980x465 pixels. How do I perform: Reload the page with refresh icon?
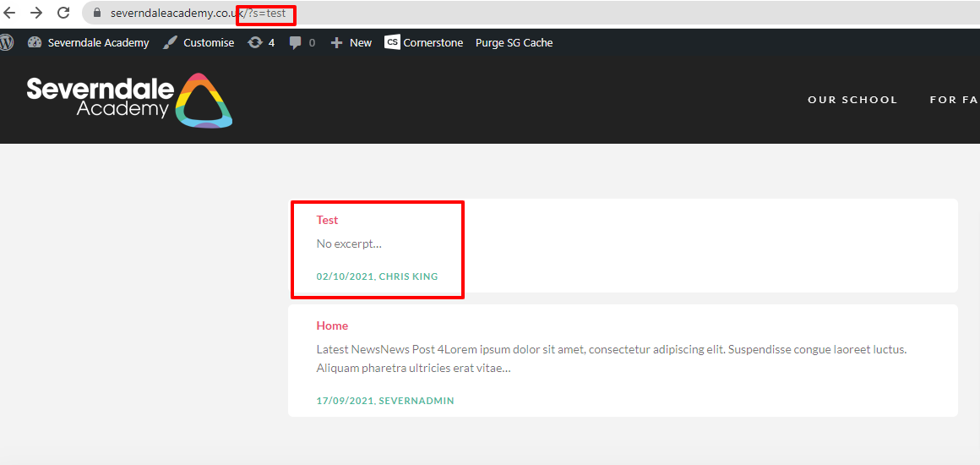(x=63, y=13)
